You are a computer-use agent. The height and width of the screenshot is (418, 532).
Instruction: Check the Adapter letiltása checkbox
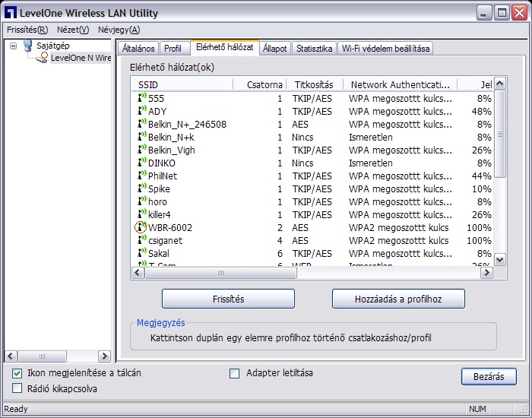pyautogui.click(x=234, y=374)
